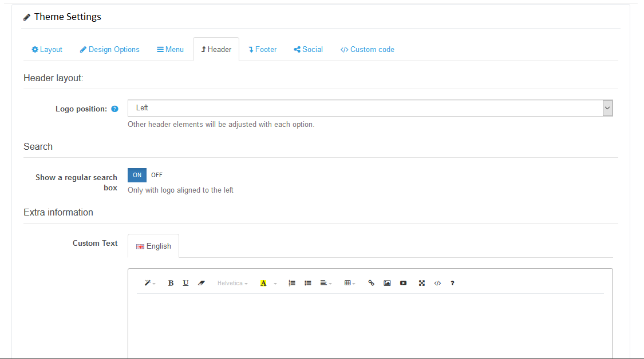Open the Footer settings tab
This screenshot has height=359, width=644.
point(262,50)
